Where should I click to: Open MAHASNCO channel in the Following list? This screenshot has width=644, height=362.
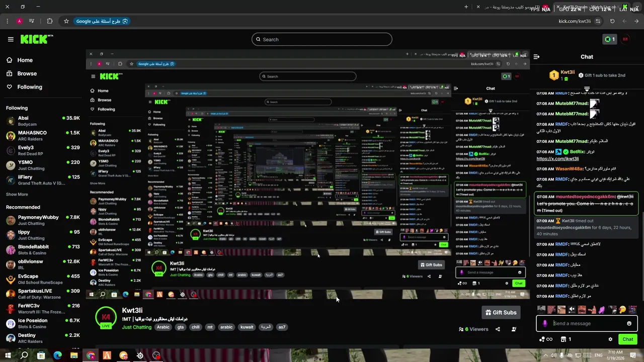coord(43,136)
